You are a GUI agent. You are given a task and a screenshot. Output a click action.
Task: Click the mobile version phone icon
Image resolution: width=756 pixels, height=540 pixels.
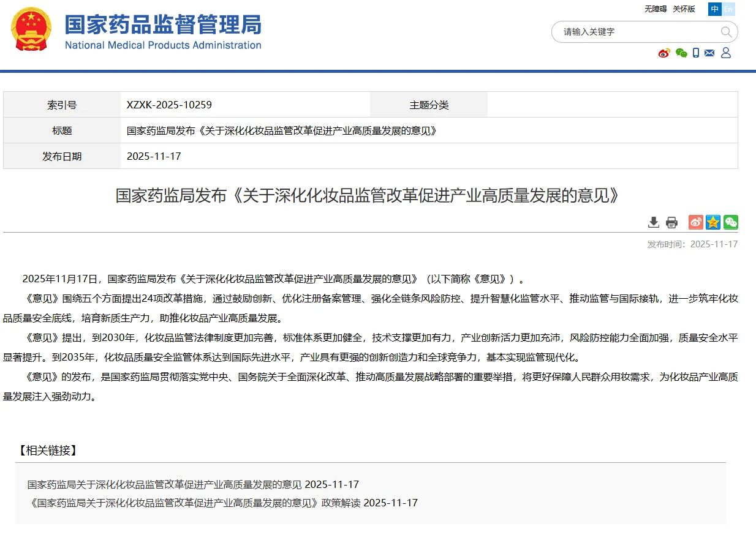click(695, 53)
